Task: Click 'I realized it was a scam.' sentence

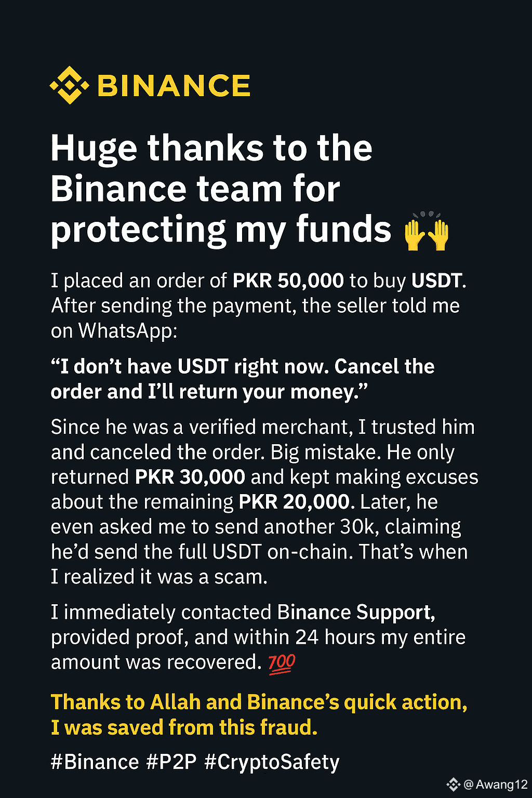Action: (159, 577)
